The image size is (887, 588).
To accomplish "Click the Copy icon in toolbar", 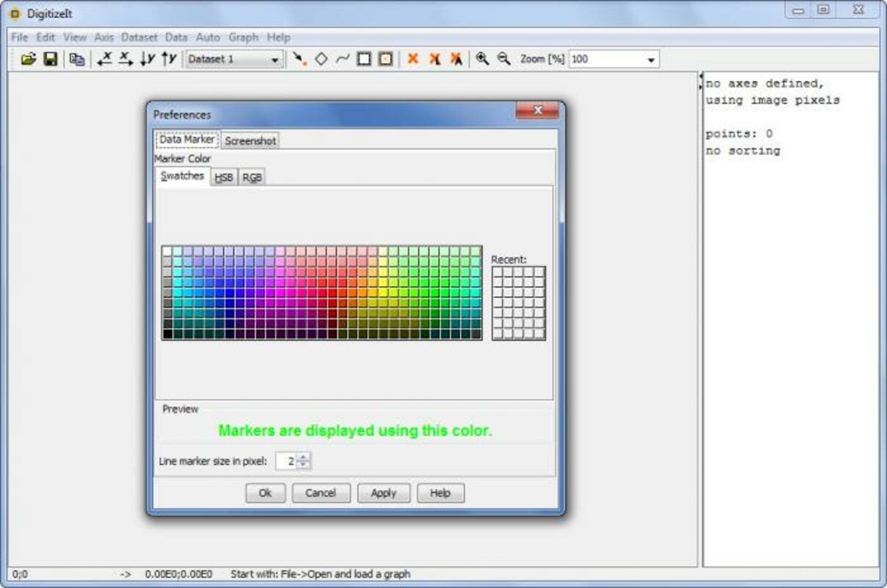I will point(76,60).
